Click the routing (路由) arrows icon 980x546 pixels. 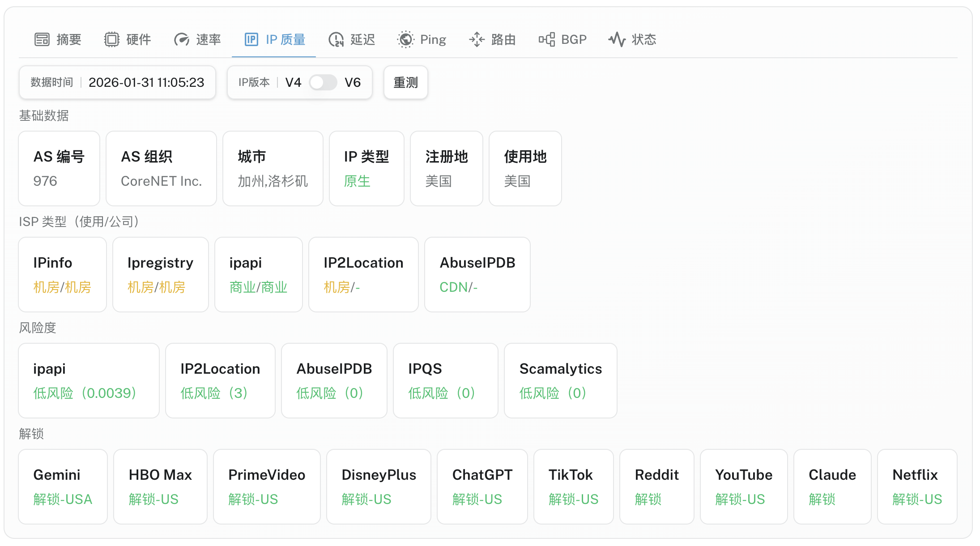pyautogui.click(x=477, y=39)
